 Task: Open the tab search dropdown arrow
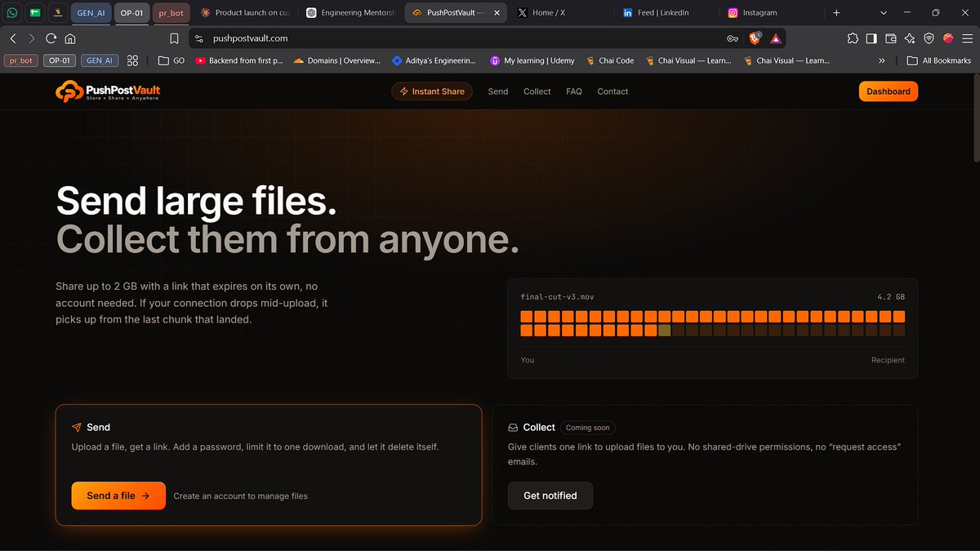884,13
